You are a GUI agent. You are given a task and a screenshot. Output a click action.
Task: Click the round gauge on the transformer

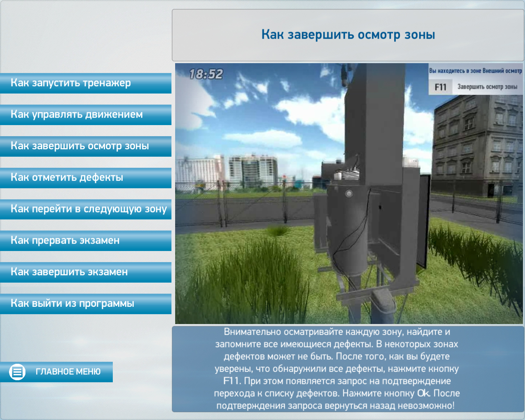[349, 194]
